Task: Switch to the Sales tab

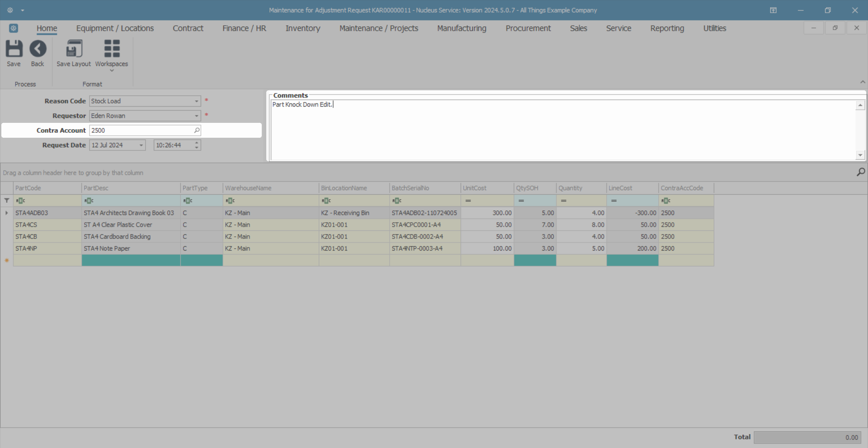Action: click(579, 28)
